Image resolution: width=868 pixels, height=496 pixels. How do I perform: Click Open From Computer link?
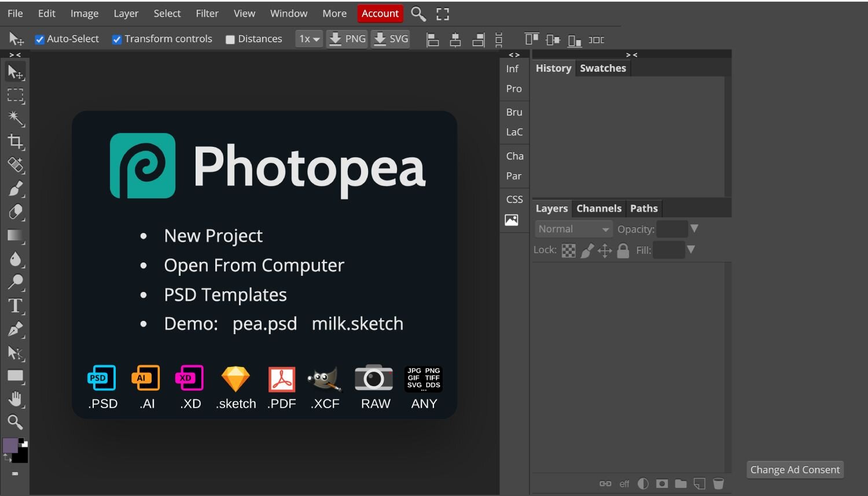coord(254,265)
